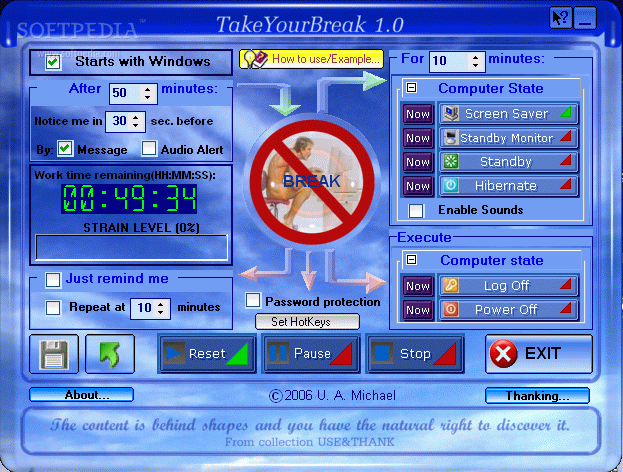Open the About dialog
This screenshot has height=472, width=623.
81,395
